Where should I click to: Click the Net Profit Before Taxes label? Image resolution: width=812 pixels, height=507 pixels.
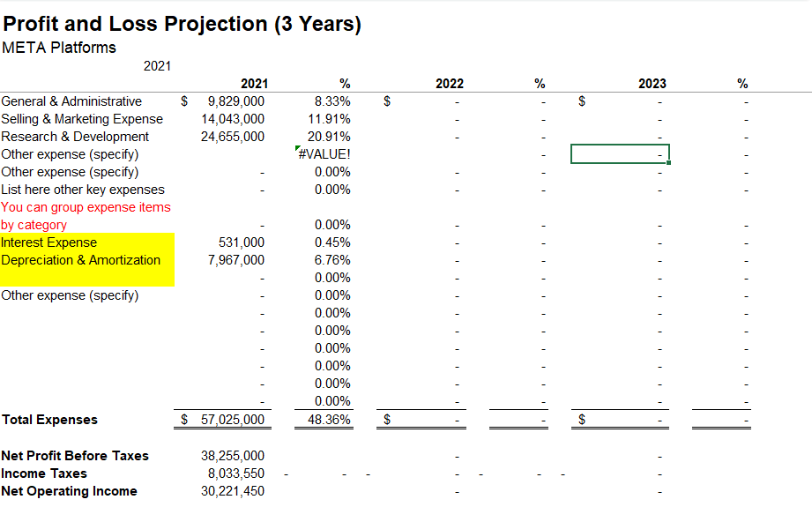point(75,456)
